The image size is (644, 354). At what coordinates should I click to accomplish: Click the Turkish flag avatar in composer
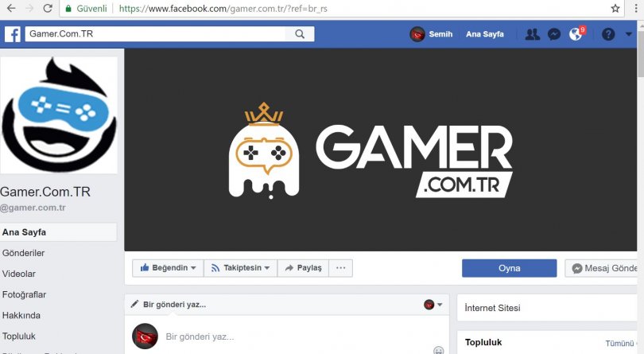[x=145, y=336]
